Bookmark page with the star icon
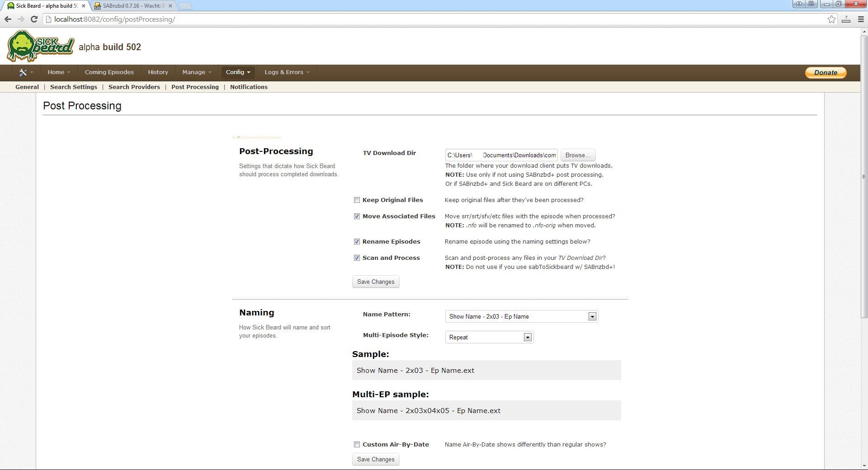 (831, 19)
